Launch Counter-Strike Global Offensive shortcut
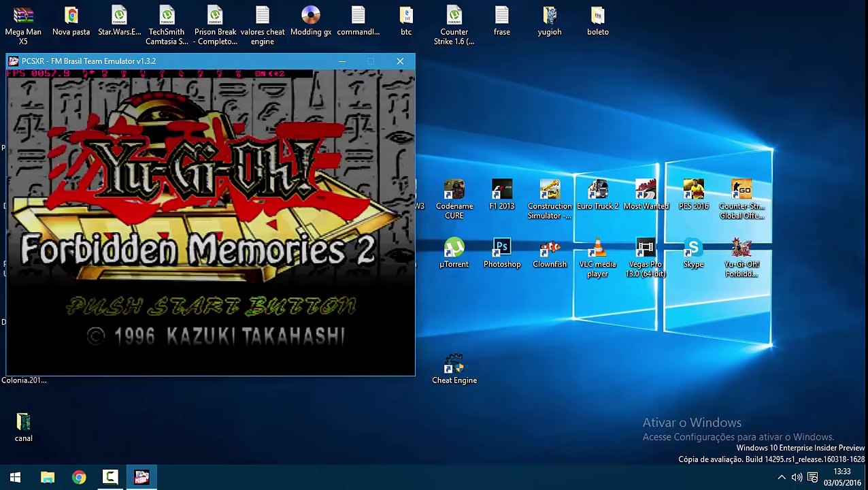 pos(741,189)
